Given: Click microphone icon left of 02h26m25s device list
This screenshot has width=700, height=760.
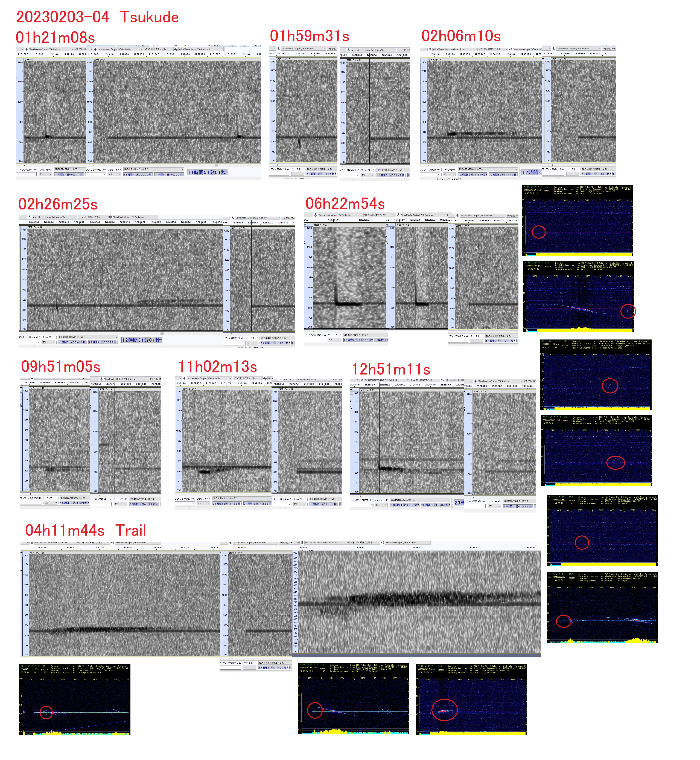Looking at the screenshot, I should pos(30,217).
